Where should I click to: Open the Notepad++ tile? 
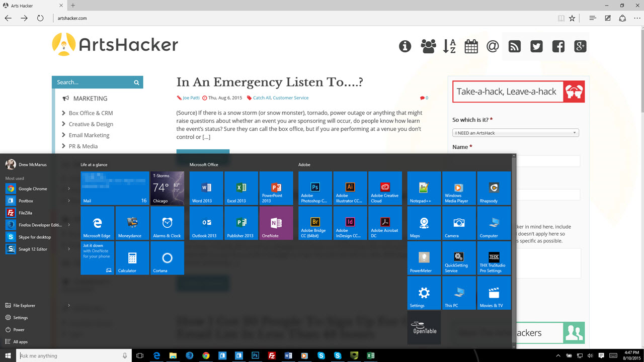[424, 188]
